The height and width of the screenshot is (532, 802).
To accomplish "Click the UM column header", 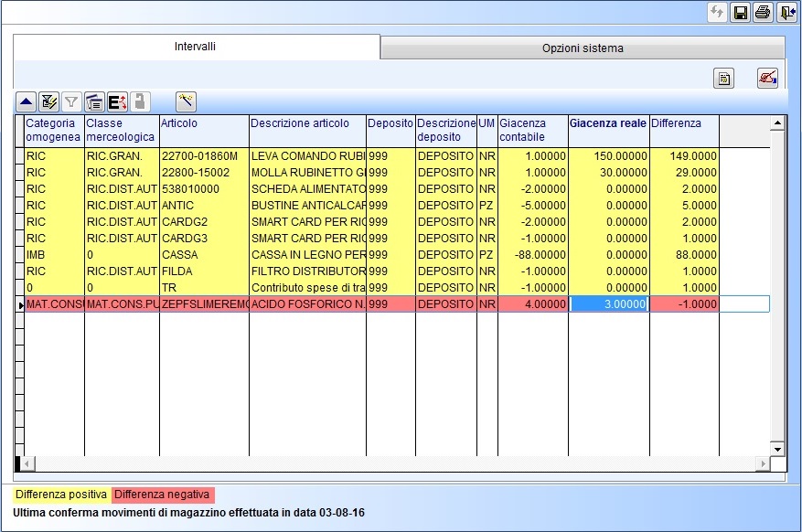I will tap(487, 131).
